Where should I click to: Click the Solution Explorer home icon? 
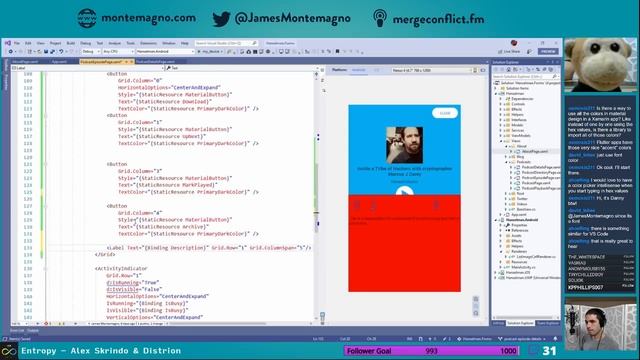click(509, 69)
